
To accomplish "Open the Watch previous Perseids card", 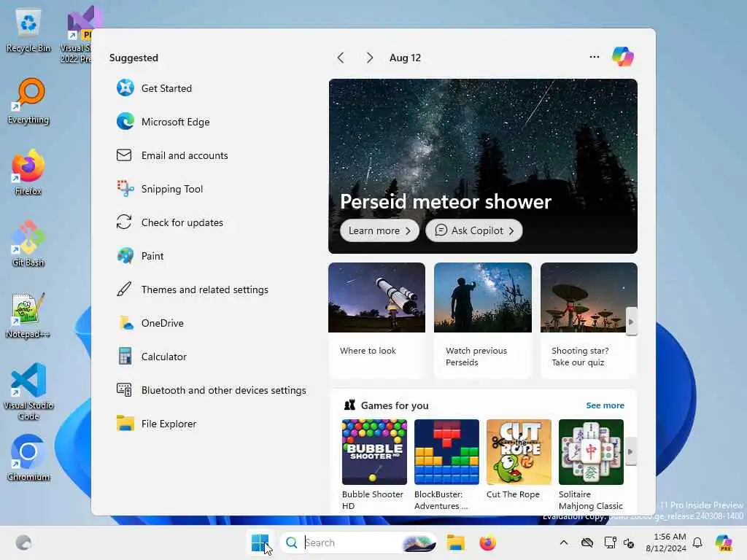I will pos(483,321).
